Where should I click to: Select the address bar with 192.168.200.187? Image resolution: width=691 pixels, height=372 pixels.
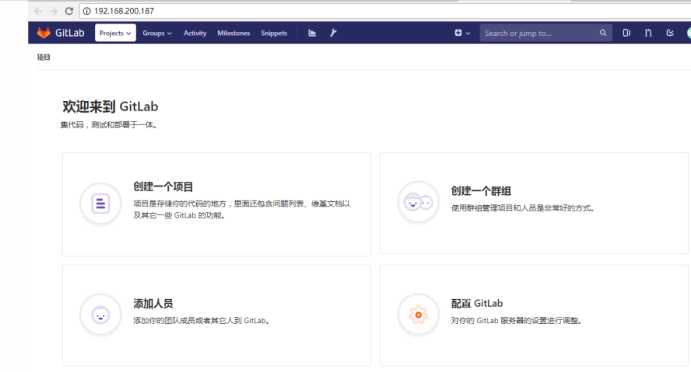pos(385,11)
